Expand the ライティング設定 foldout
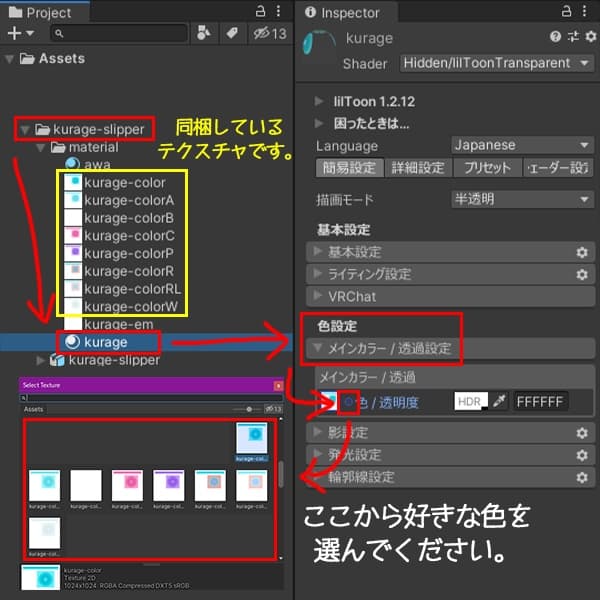 [x=450, y=274]
